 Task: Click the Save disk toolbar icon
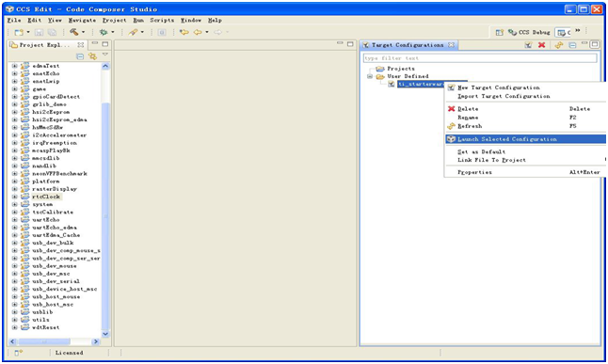pos(39,33)
